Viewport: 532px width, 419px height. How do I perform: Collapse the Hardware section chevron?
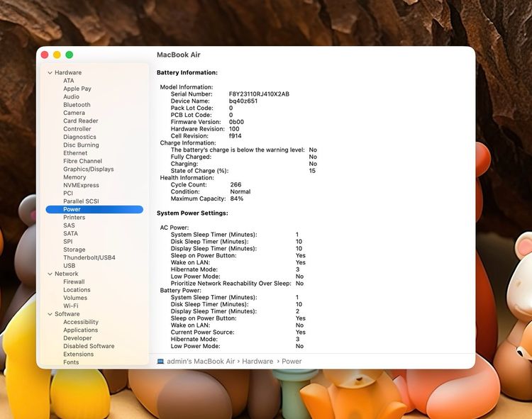pyautogui.click(x=50, y=72)
